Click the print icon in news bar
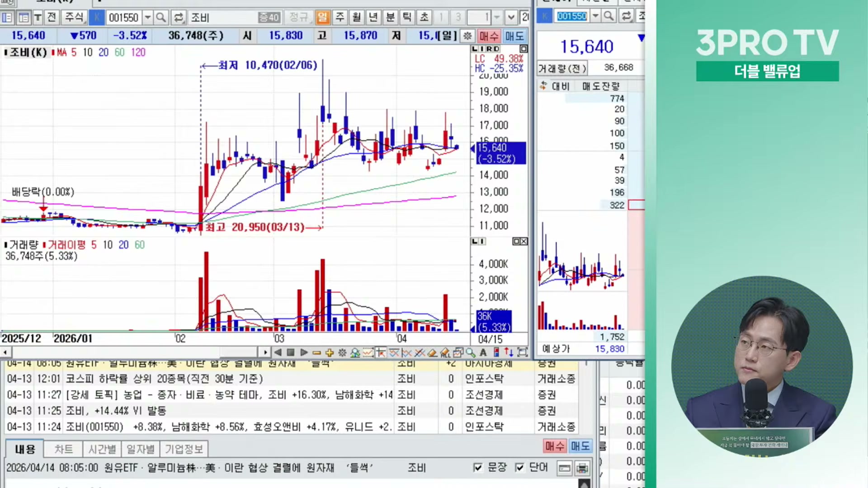The height and width of the screenshot is (488, 868). click(x=582, y=468)
